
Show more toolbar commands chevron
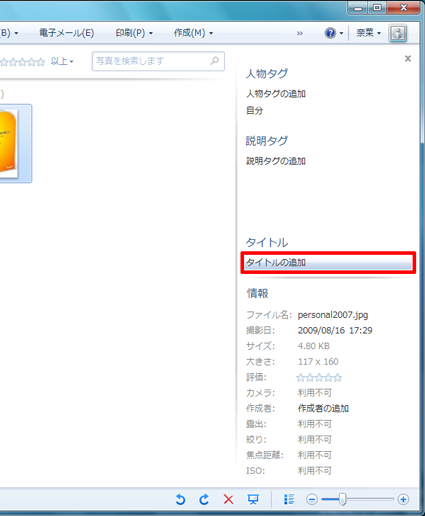click(300, 33)
